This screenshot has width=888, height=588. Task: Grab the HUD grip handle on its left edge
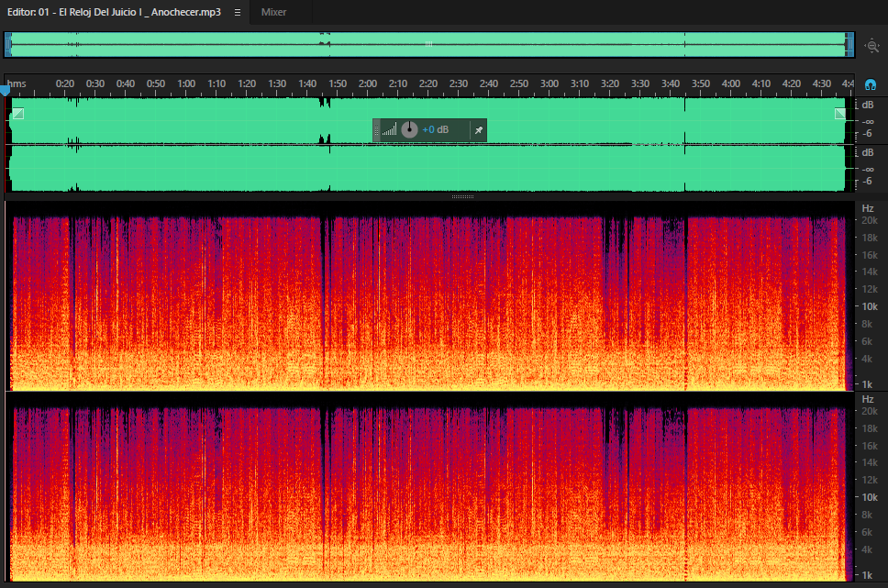click(377, 130)
